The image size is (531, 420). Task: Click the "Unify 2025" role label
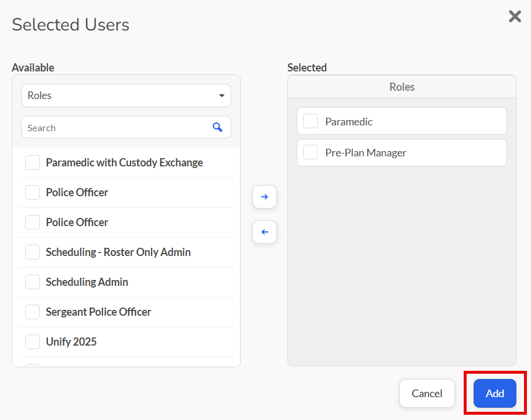(x=71, y=342)
